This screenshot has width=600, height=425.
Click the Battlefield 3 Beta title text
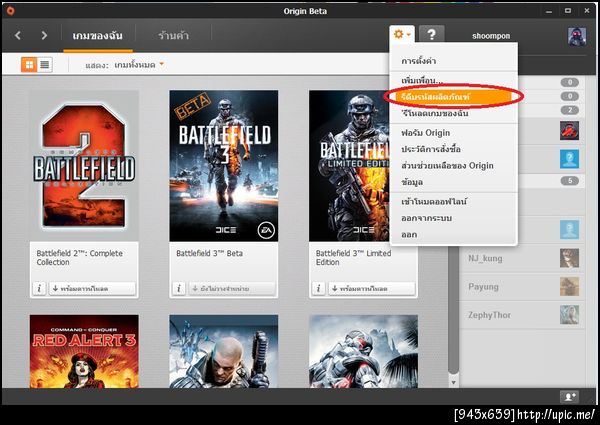pyautogui.click(x=209, y=253)
